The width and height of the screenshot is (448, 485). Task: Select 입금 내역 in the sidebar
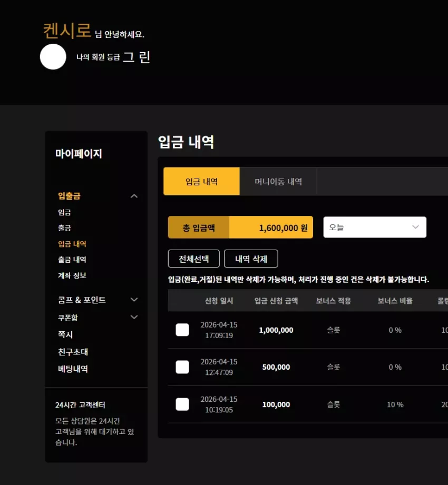[x=72, y=244]
